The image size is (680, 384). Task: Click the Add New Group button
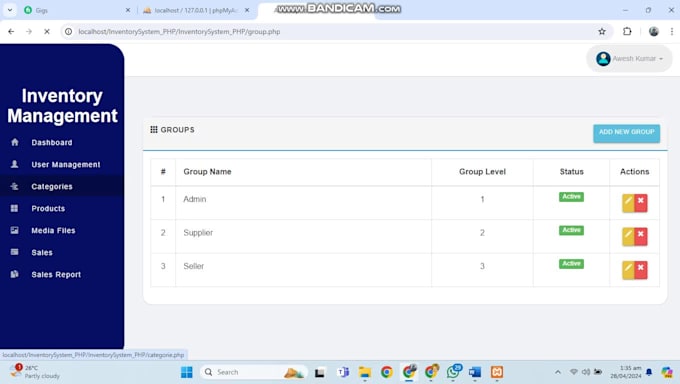[x=627, y=133]
